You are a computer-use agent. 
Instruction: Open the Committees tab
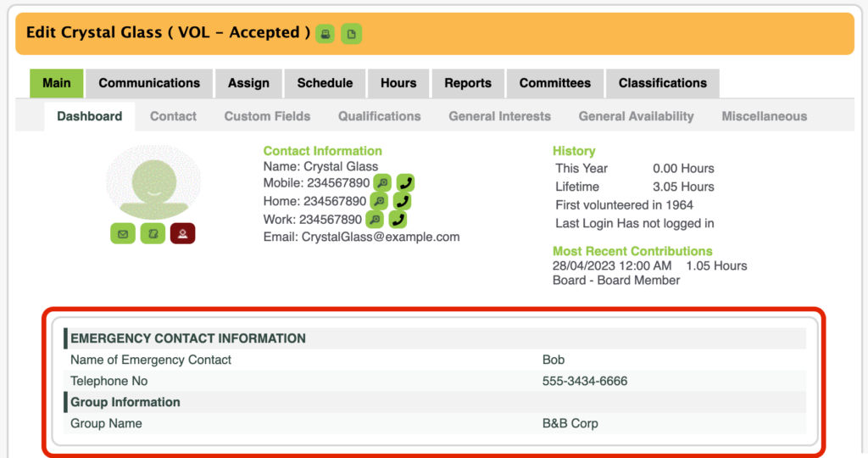pos(555,83)
